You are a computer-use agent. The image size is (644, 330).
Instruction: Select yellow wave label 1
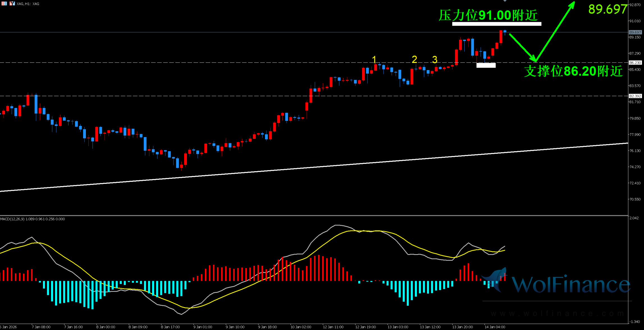click(x=374, y=60)
